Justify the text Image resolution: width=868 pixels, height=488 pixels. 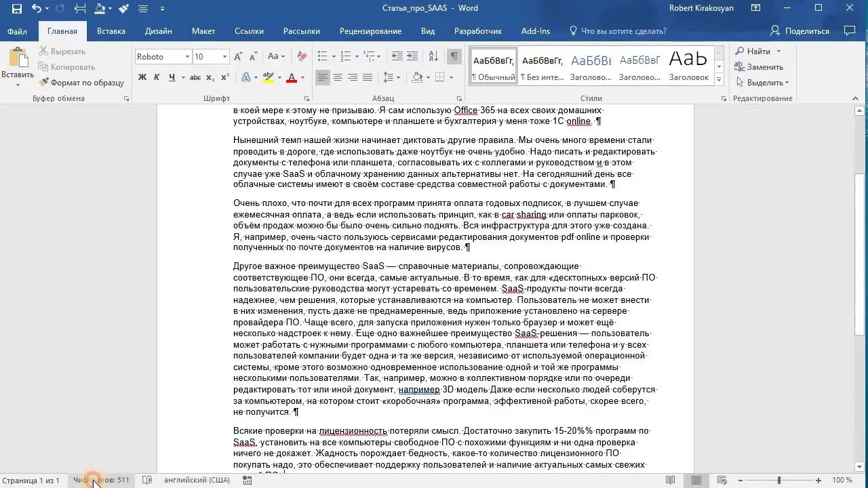coord(368,77)
